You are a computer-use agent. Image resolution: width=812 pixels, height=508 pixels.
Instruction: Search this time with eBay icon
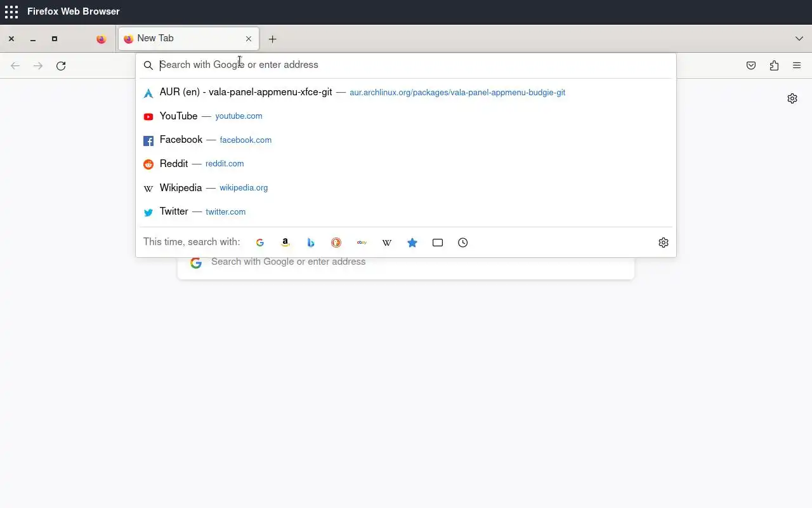(362, 243)
